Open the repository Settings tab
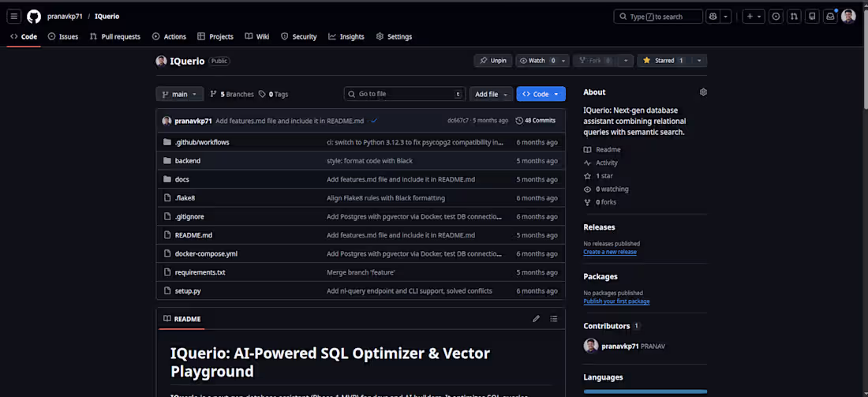Image resolution: width=868 pixels, height=397 pixels. point(394,36)
